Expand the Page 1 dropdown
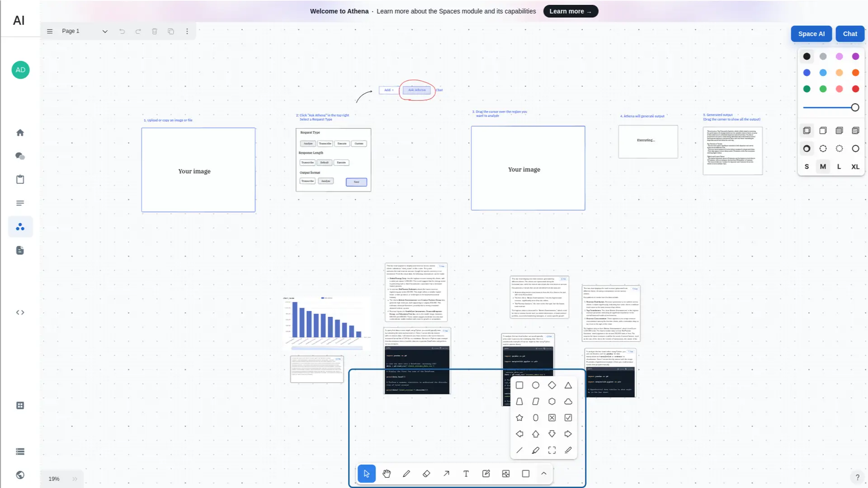The width and height of the screenshot is (868, 488). pyautogui.click(x=105, y=31)
